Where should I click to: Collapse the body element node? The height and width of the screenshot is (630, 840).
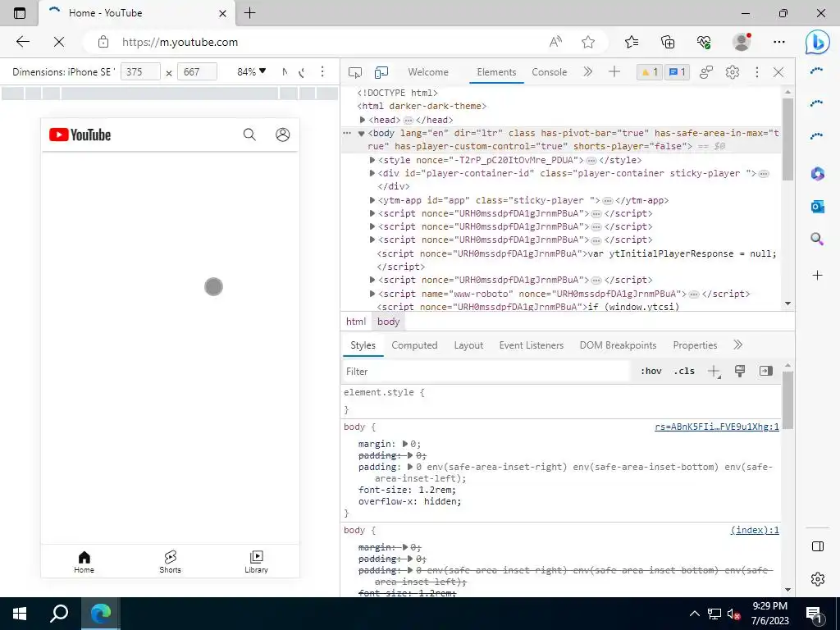[361, 134]
